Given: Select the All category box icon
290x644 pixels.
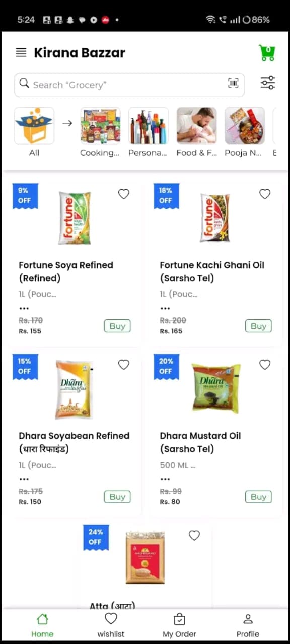Looking at the screenshot, I should tap(34, 126).
